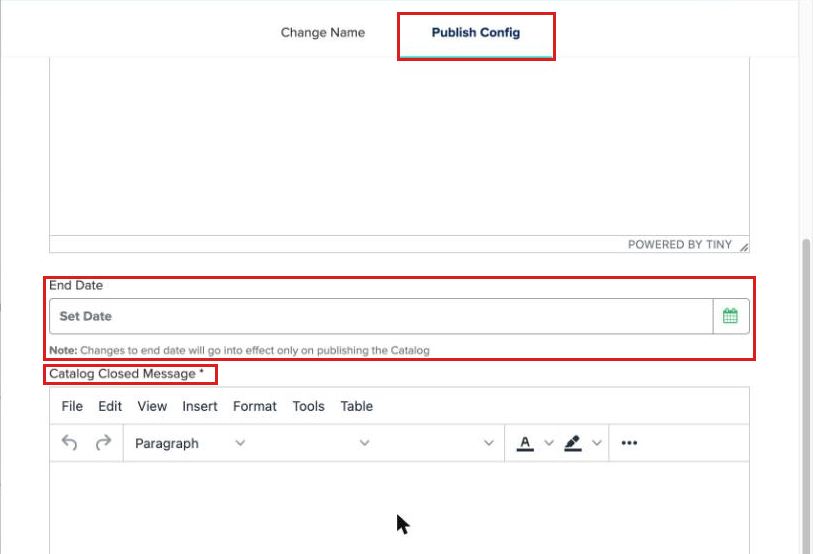The width and height of the screenshot is (813, 554).
Task: Open the File menu in editor
Action: click(72, 406)
